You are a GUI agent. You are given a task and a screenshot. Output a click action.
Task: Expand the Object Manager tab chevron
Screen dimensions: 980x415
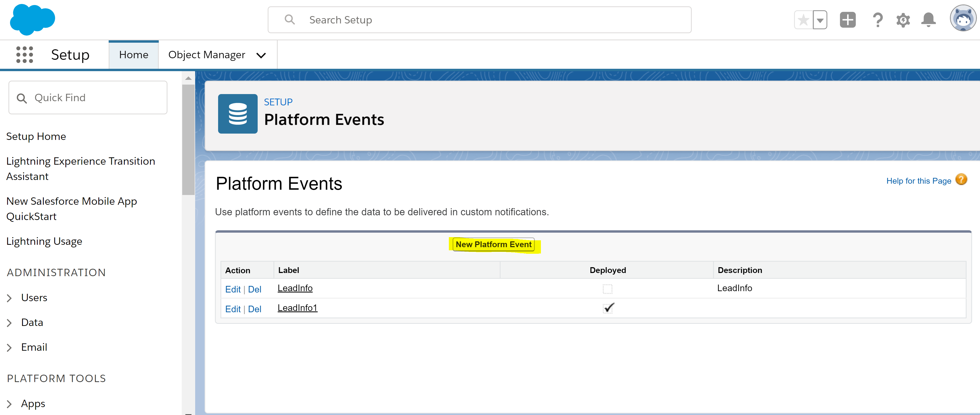point(261,56)
